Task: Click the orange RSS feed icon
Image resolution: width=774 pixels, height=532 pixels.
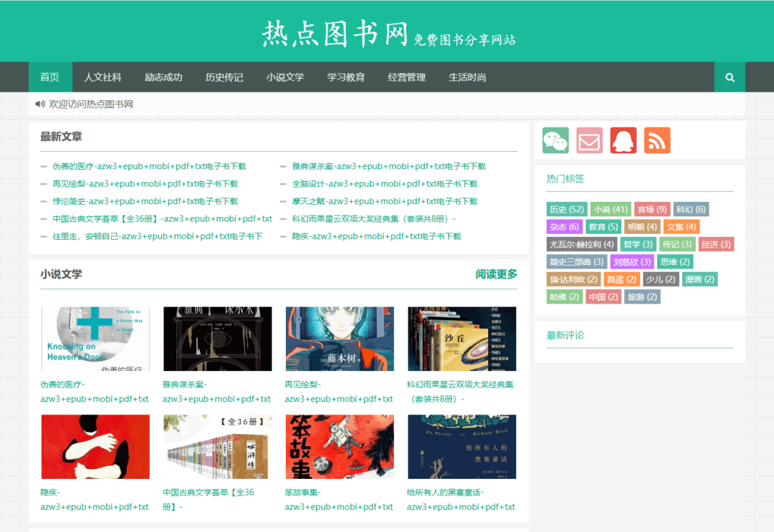Action: click(657, 140)
